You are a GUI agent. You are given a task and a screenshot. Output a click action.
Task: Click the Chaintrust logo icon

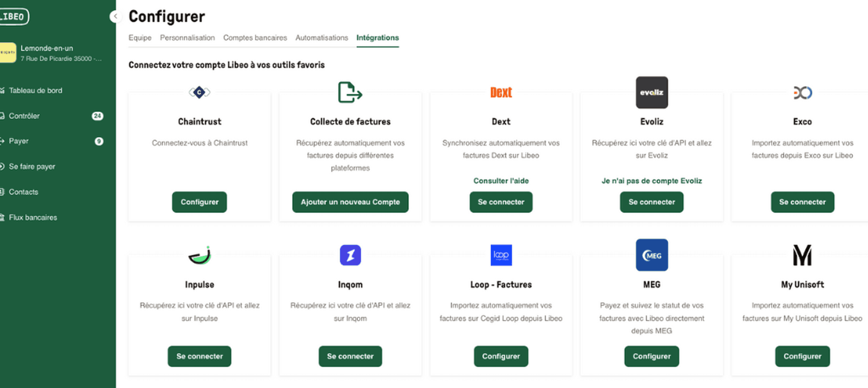(199, 92)
